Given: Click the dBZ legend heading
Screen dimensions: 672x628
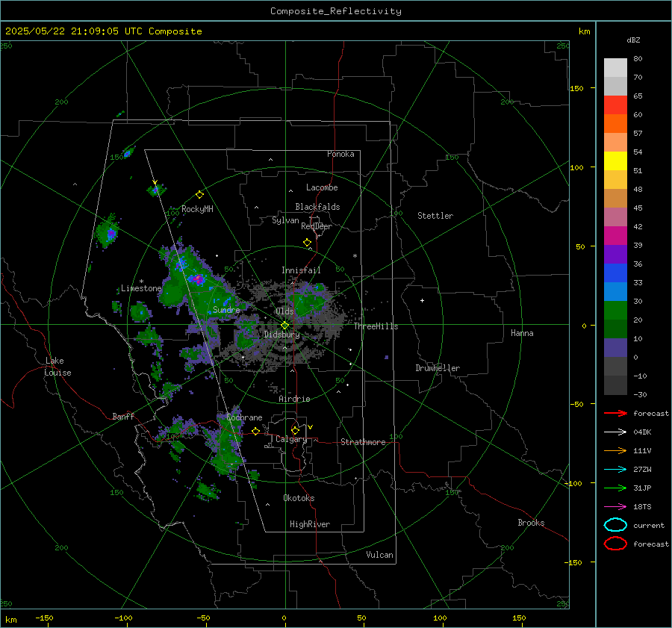Looking at the screenshot, I should 633,40.
